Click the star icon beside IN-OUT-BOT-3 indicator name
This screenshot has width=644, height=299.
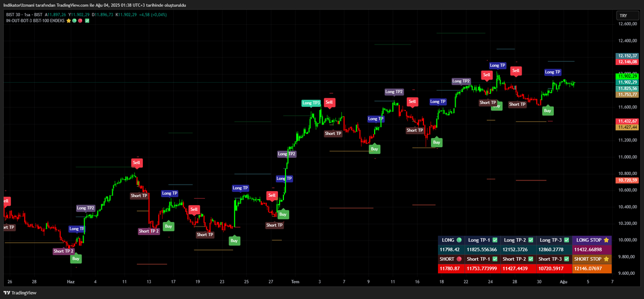coord(68,20)
